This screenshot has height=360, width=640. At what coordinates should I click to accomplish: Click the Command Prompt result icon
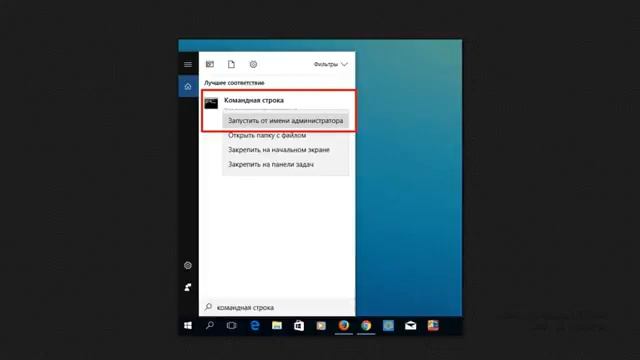point(211,103)
